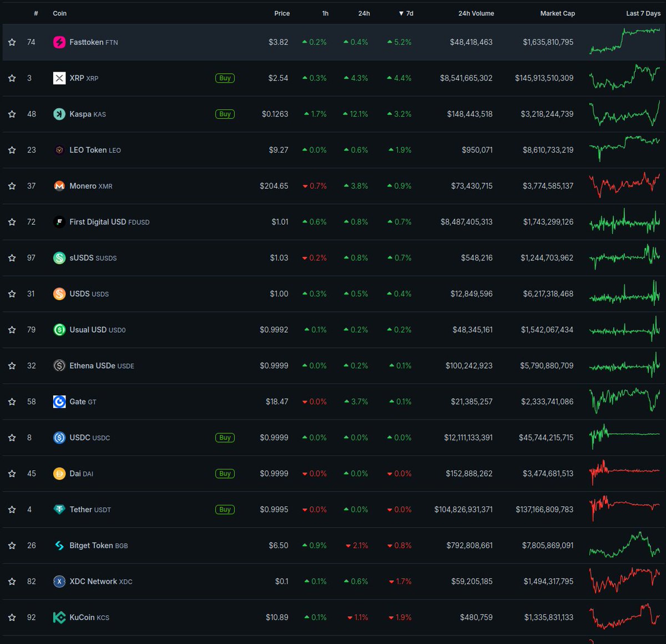Click LEO Token volume $950,071

(x=477, y=150)
